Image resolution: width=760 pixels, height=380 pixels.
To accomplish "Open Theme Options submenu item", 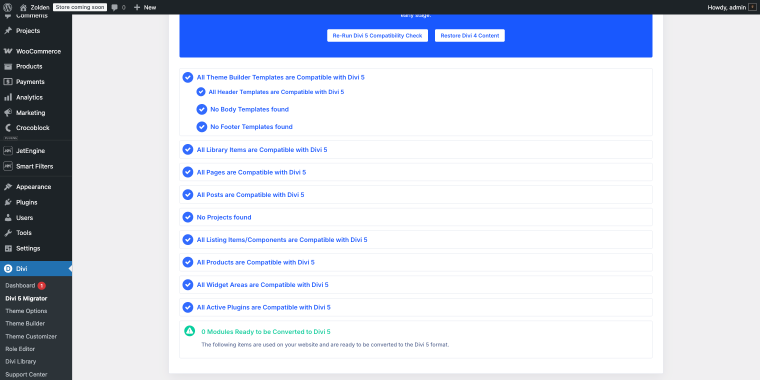I will click(x=26, y=311).
